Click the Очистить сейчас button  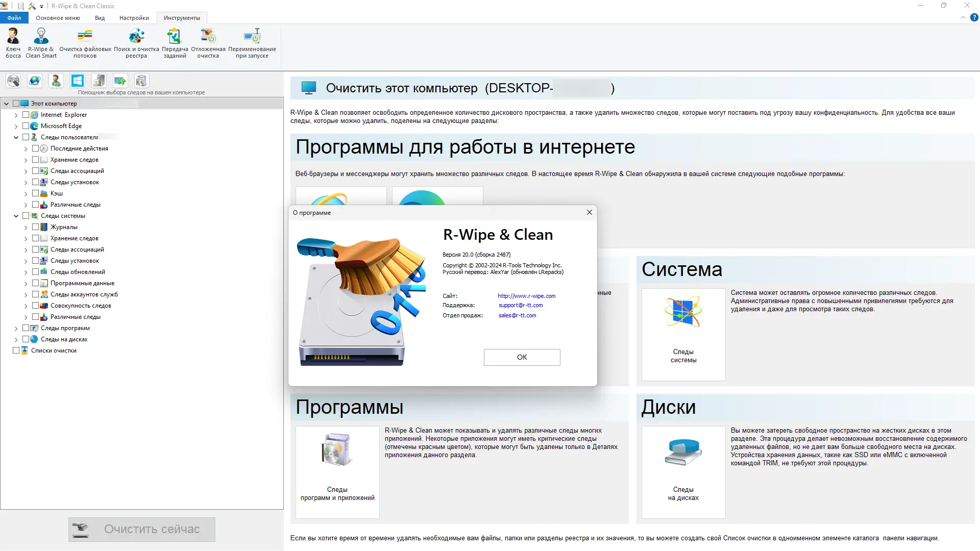[141, 530]
